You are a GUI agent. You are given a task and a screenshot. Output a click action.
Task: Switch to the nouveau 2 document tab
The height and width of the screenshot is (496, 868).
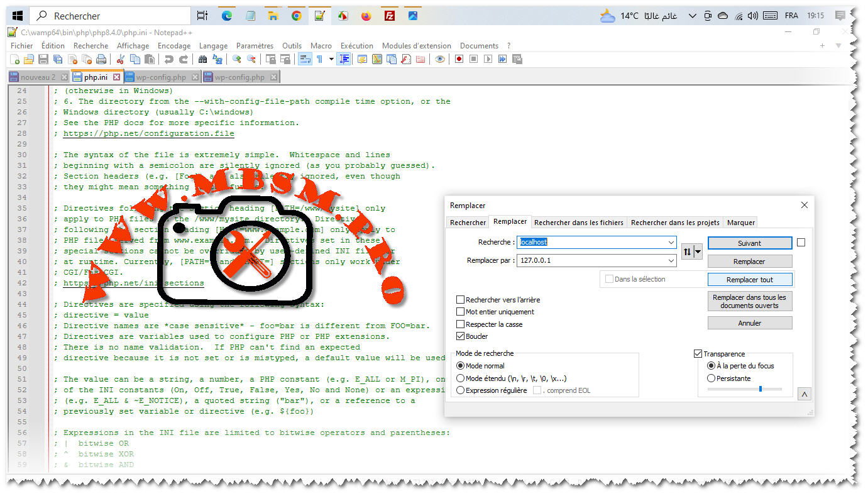click(38, 77)
